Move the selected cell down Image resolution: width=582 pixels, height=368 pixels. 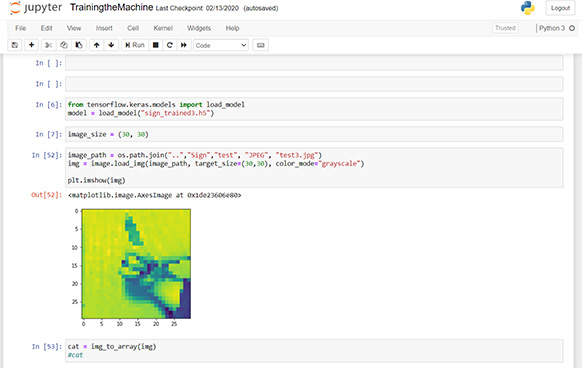point(111,45)
